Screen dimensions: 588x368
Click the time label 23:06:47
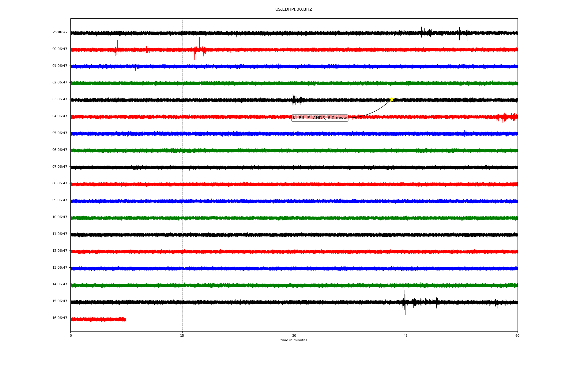click(x=60, y=32)
